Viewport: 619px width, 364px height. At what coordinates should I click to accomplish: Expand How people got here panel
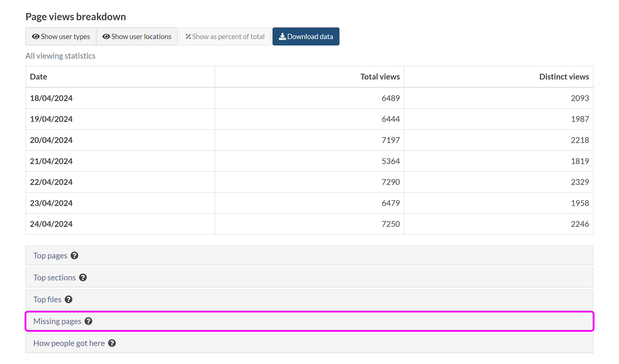point(69,343)
